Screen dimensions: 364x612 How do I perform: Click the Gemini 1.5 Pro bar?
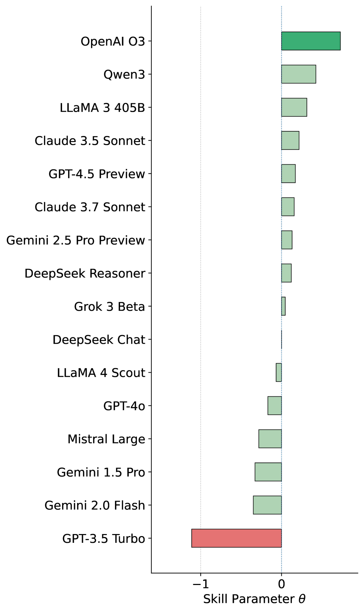coord(268,472)
